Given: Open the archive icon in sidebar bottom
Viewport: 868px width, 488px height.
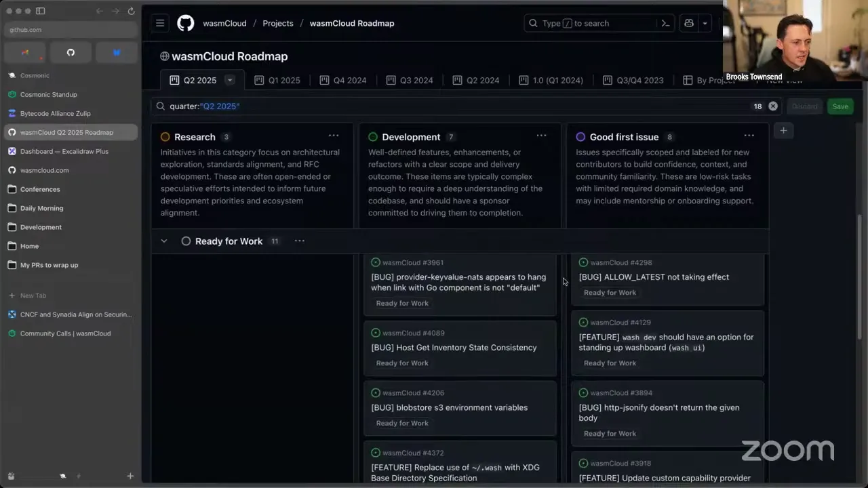Looking at the screenshot, I should pyautogui.click(x=11, y=476).
